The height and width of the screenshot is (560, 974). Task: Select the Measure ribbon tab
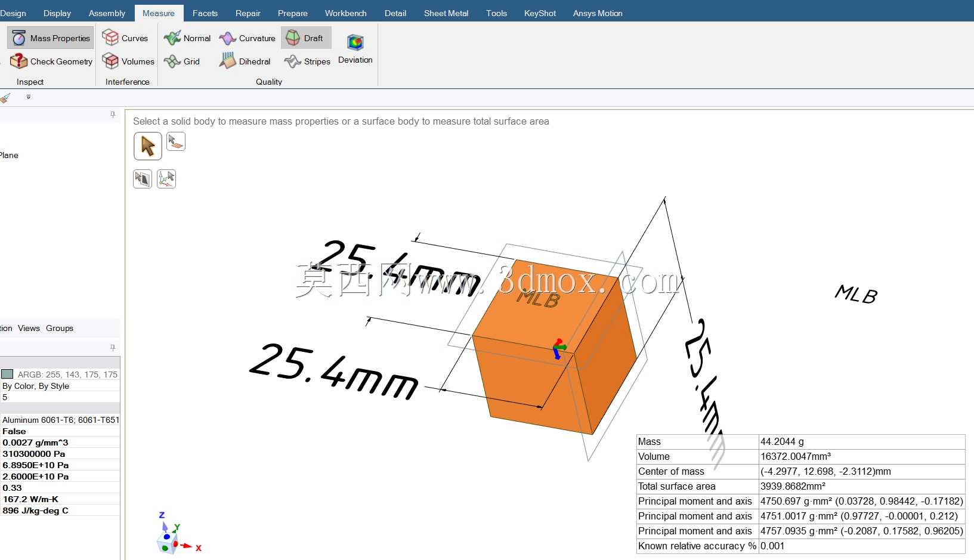pyautogui.click(x=159, y=13)
